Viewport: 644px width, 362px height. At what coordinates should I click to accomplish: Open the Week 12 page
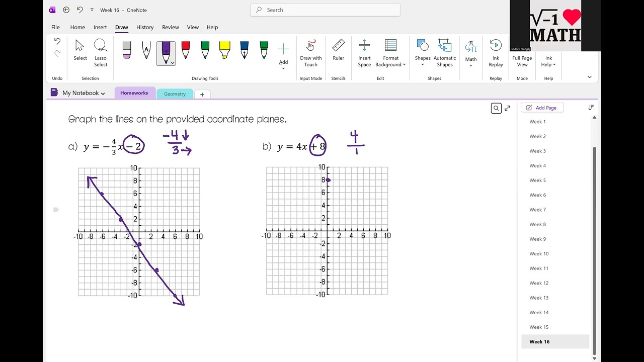coord(555,283)
